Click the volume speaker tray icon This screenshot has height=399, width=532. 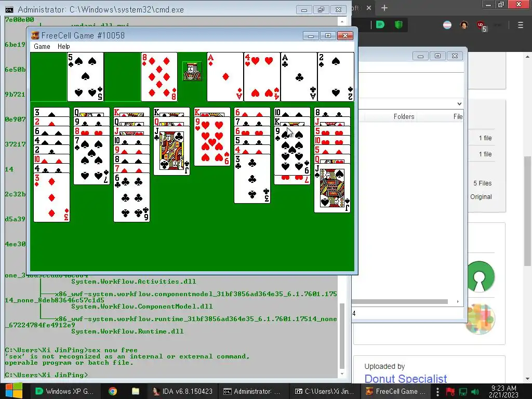tap(476, 392)
